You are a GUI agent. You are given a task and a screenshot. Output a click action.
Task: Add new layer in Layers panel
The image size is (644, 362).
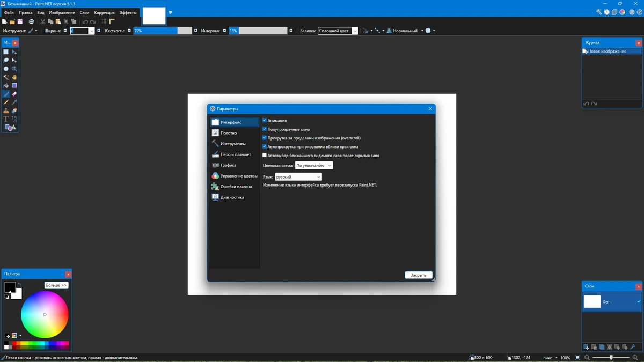[x=586, y=347]
